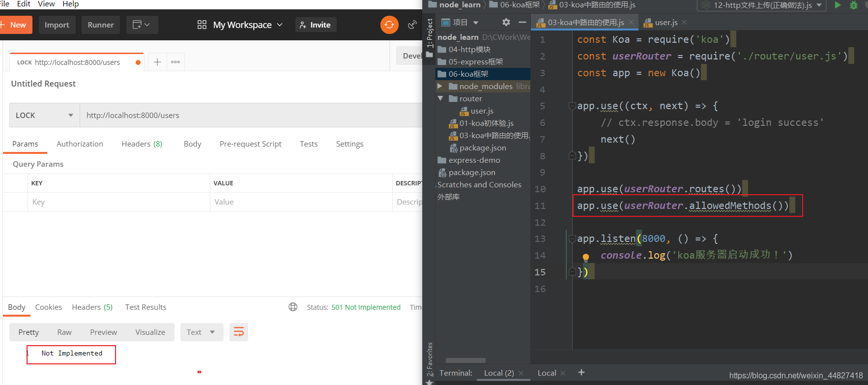
Task: Click the New button in Postman
Action: tap(16, 25)
